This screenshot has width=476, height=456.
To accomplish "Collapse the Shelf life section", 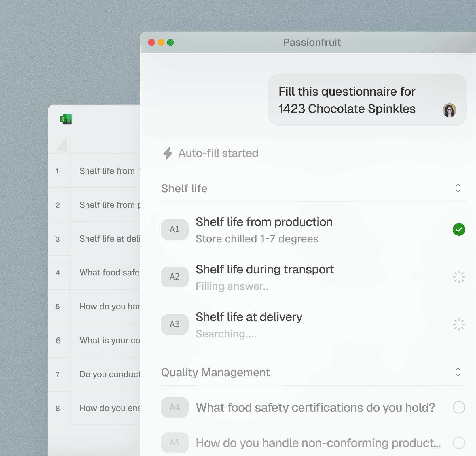I will [x=458, y=188].
